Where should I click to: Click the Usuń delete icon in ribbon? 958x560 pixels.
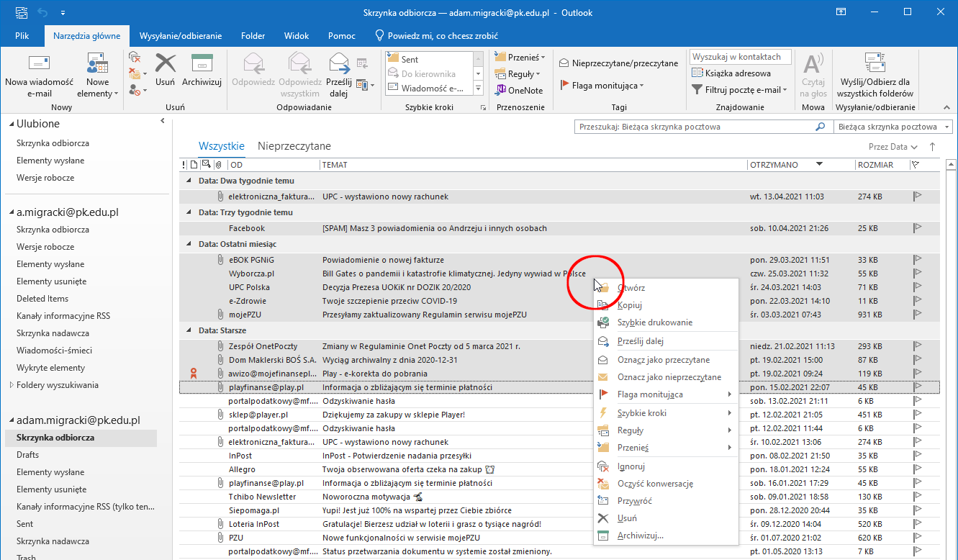tap(166, 65)
